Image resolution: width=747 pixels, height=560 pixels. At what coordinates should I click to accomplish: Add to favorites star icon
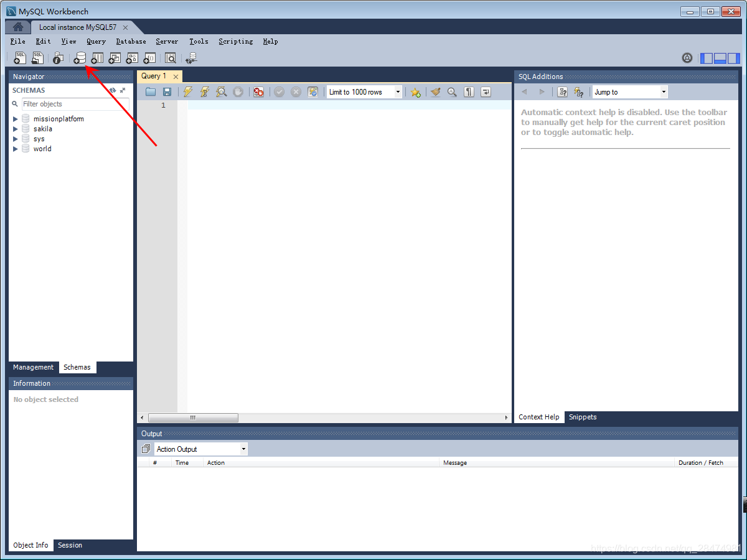[415, 92]
